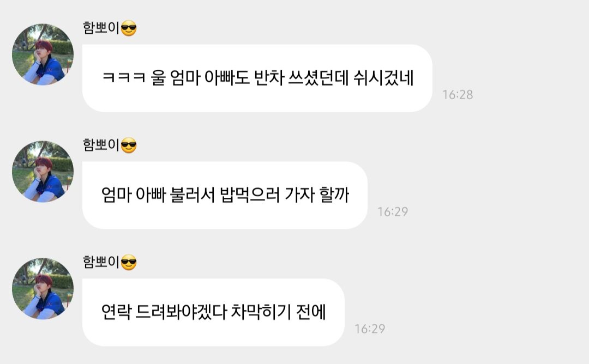Open profile photo beside '밥먹으러 가자 할까' message
This screenshot has width=589, height=364.
point(43,172)
